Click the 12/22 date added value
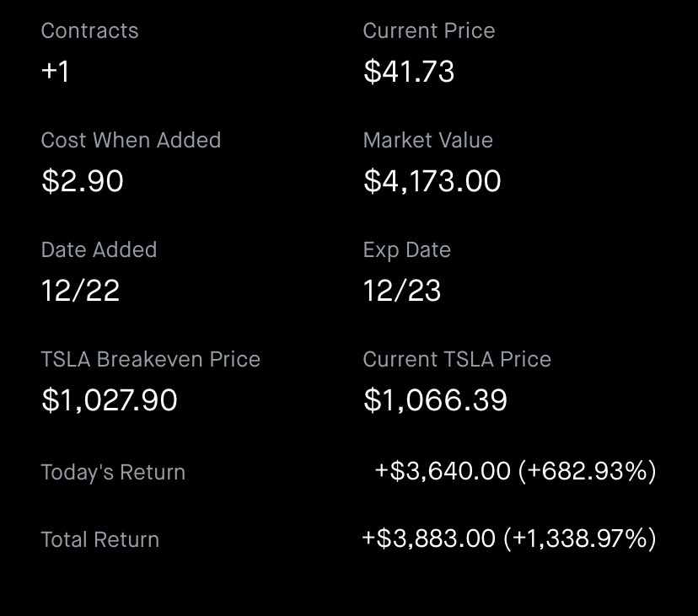 coord(80,291)
